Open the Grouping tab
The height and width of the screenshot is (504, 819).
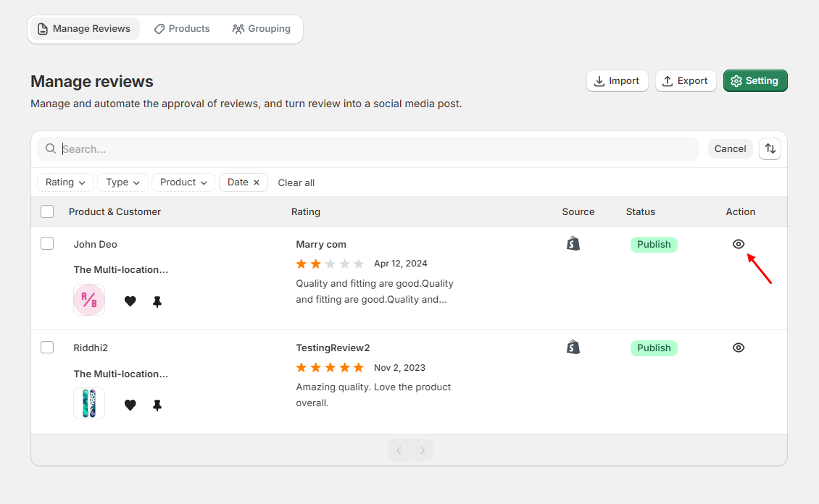[x=262, y=29]
